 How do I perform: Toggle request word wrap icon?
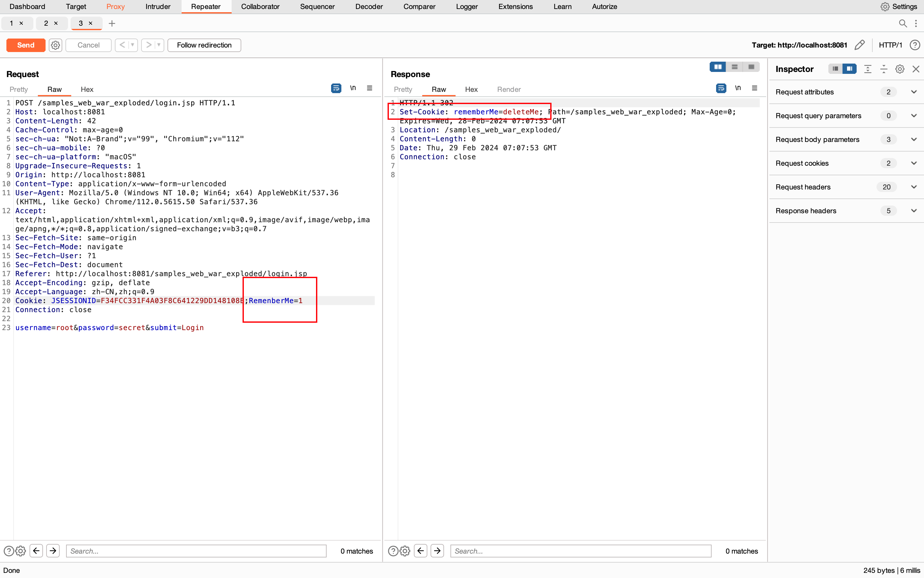[x=336, y=88]
